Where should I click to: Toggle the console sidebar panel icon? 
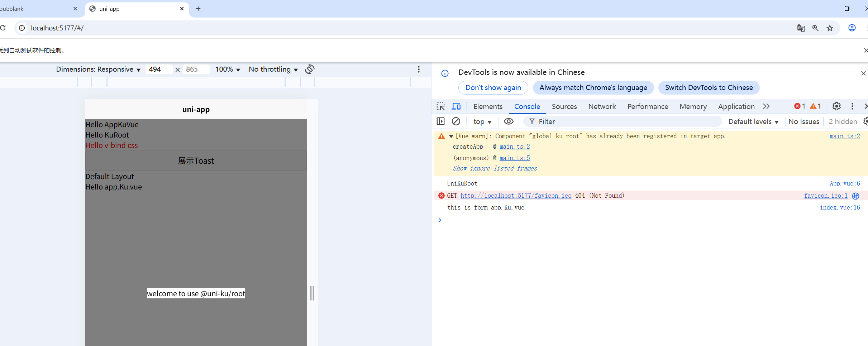click(440, 121)
